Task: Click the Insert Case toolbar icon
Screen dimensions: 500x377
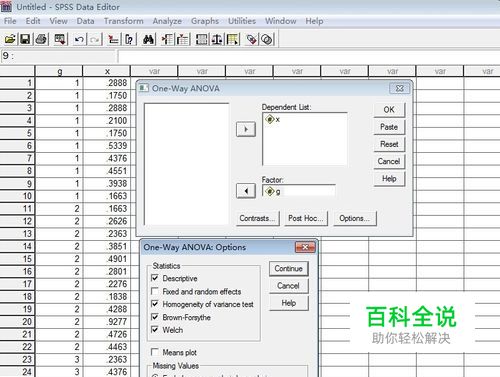Action: (x=167, y=39)
